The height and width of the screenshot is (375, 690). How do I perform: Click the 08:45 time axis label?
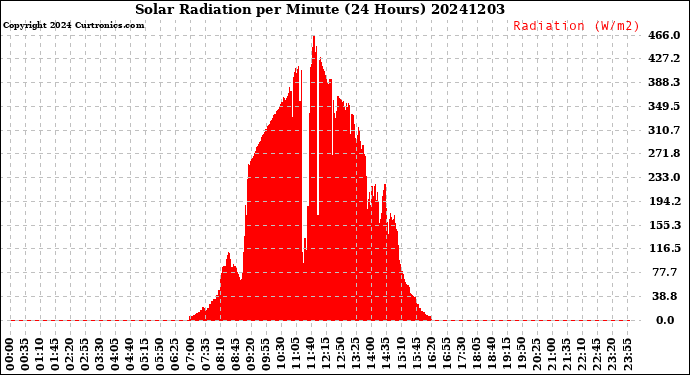coord(236,354)
